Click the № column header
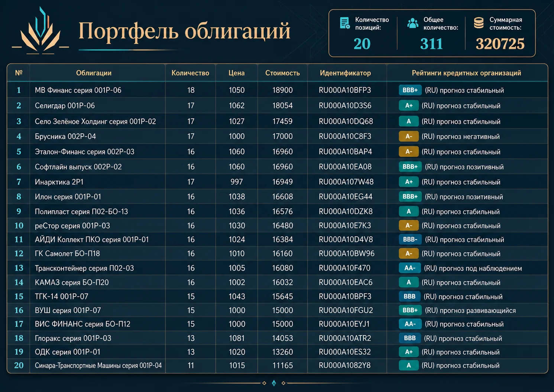Viewport: 554px width, 392px height. [19, 73]
